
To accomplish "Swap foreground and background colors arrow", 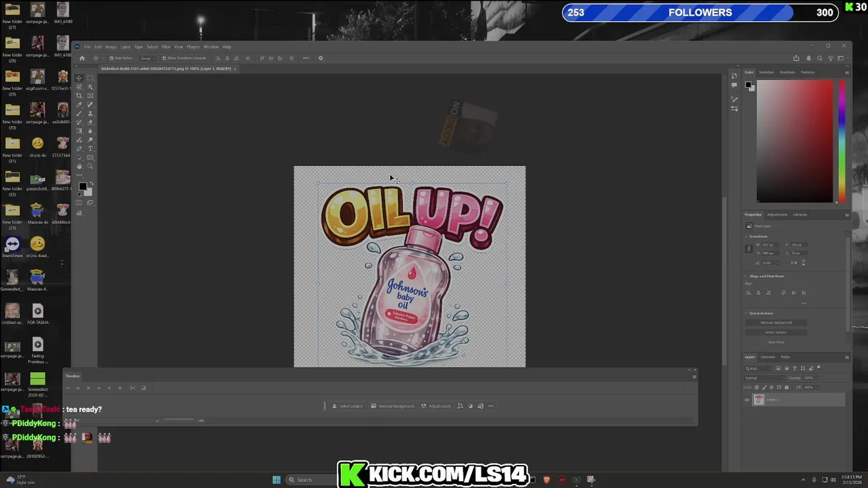I will point(91,183).
